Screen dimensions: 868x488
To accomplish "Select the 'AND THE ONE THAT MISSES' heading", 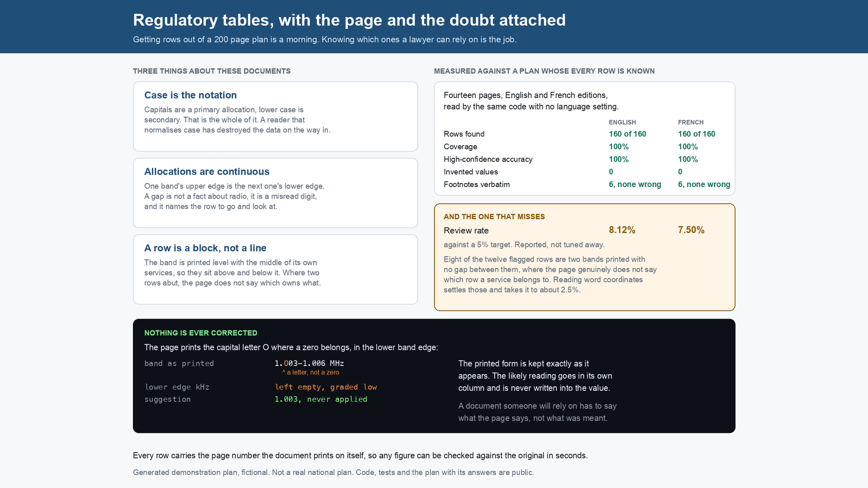I will (494, 217).
